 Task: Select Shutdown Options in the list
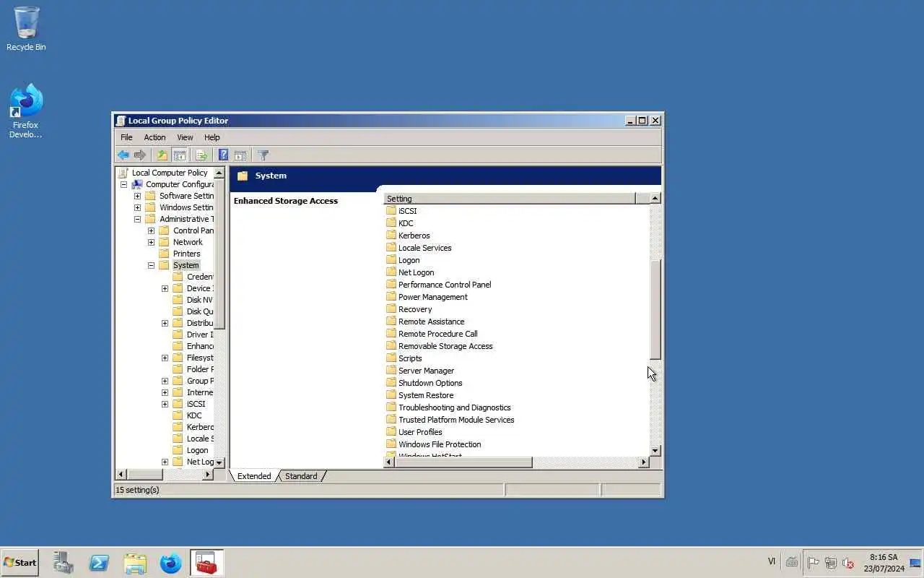point(430,383)
